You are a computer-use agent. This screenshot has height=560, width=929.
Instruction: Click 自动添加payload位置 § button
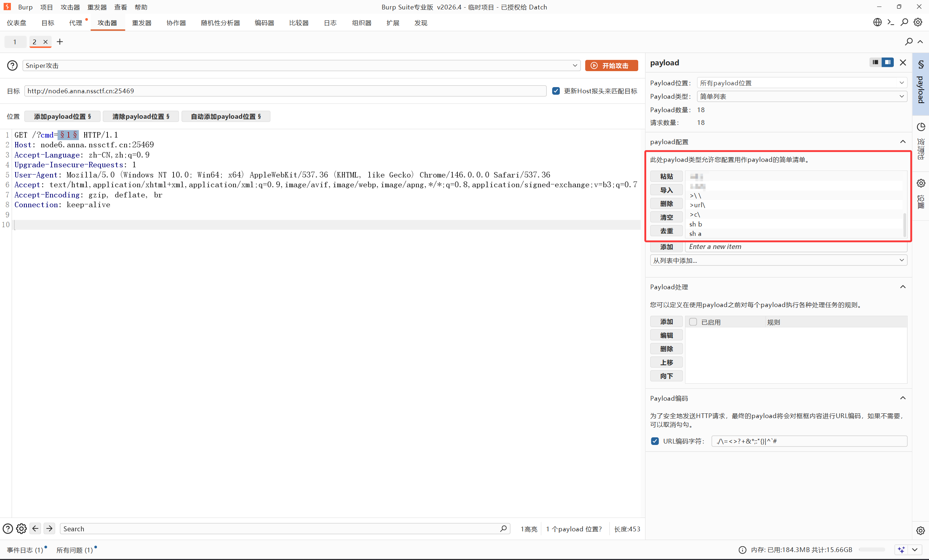tap(226, 117)
